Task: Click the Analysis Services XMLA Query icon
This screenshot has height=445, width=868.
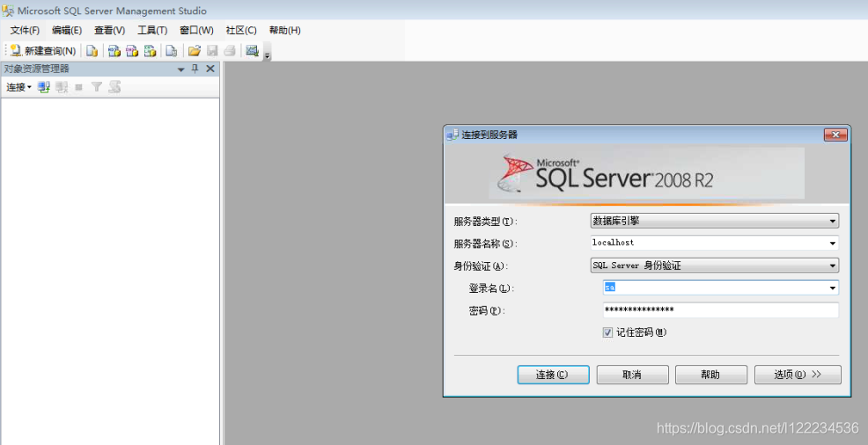Action: tap(150, 51)
